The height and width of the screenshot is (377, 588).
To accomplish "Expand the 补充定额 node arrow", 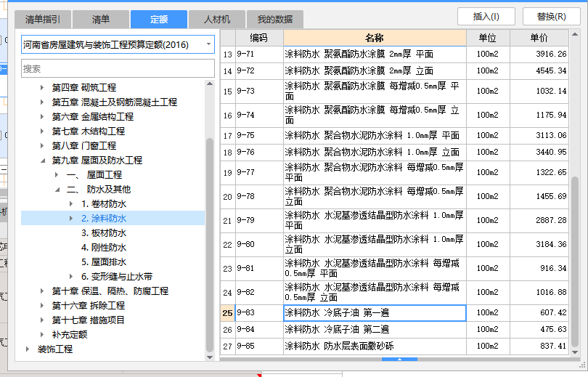I will 42,335.
